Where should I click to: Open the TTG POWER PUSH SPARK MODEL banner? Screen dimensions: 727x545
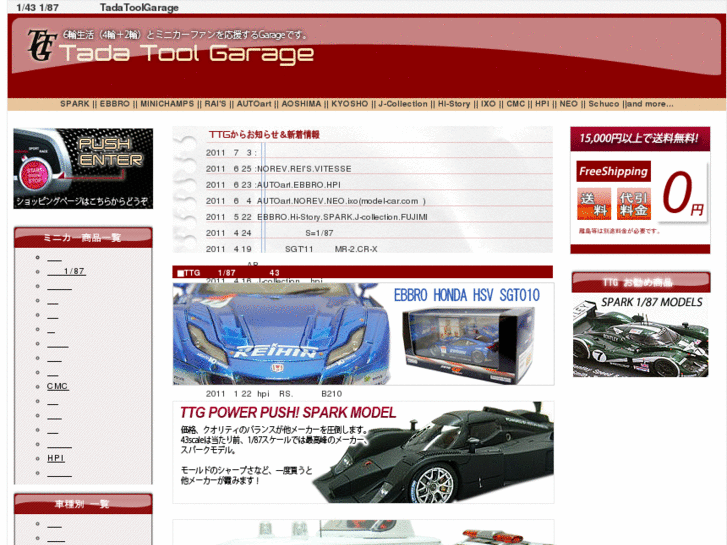(364, 452)
